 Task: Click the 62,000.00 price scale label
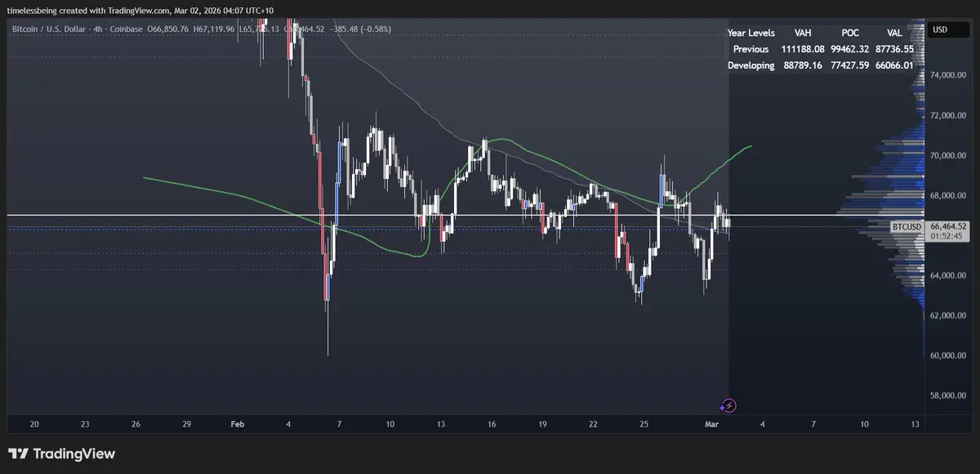tap(948, 315)
